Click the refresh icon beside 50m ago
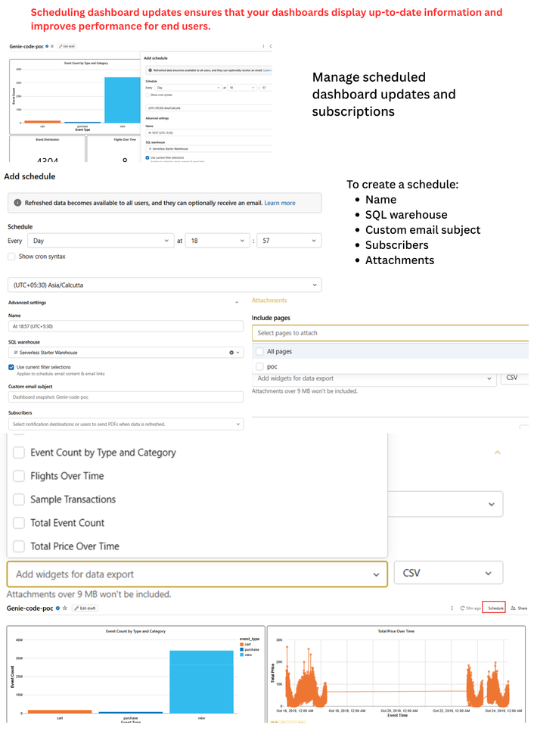 point(462,608)
